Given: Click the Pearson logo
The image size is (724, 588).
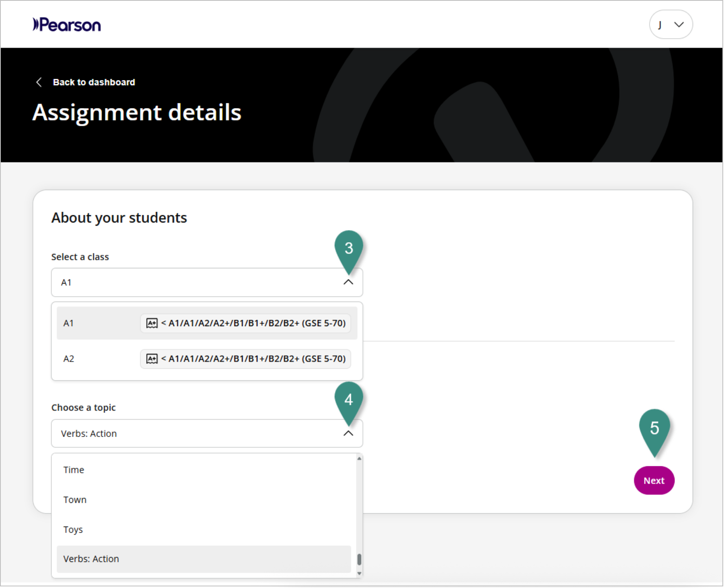Looking at the screenshot, I should click(x=67, y=25).
